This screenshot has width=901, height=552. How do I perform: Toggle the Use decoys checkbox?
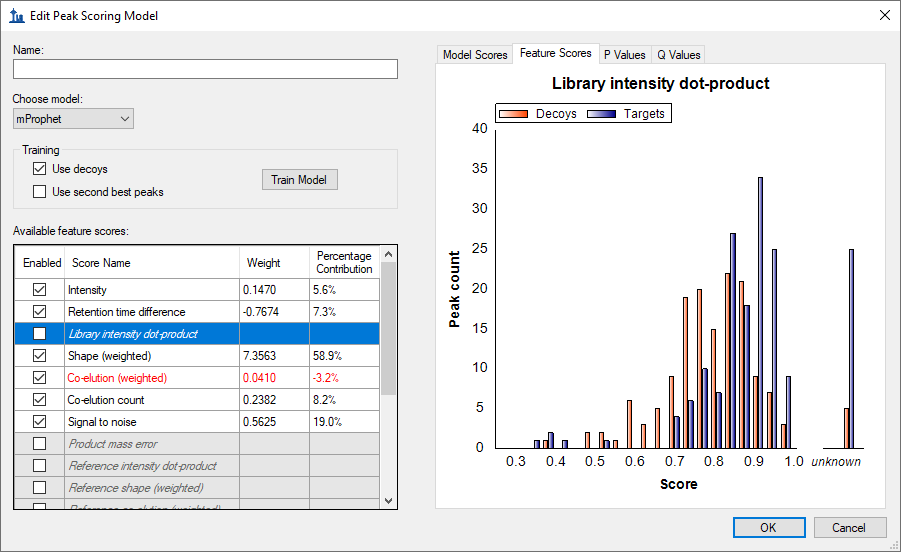(40, 169)
